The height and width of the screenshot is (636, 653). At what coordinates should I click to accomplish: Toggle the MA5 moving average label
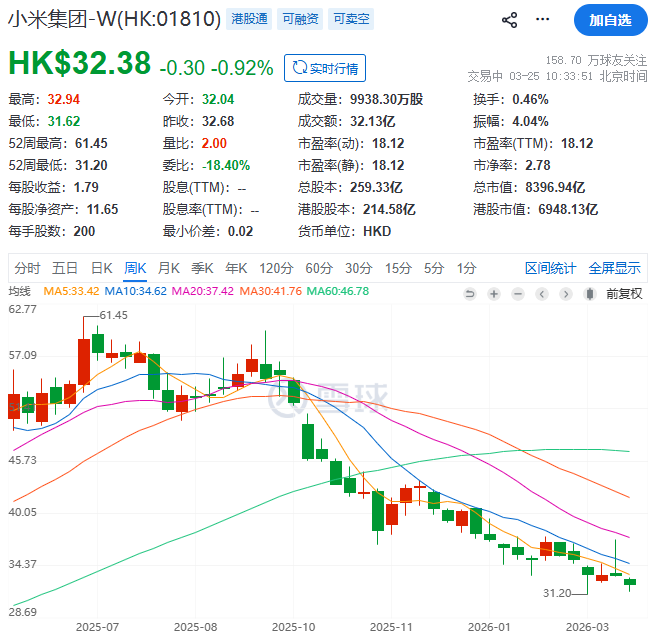[x=69, y=291]
